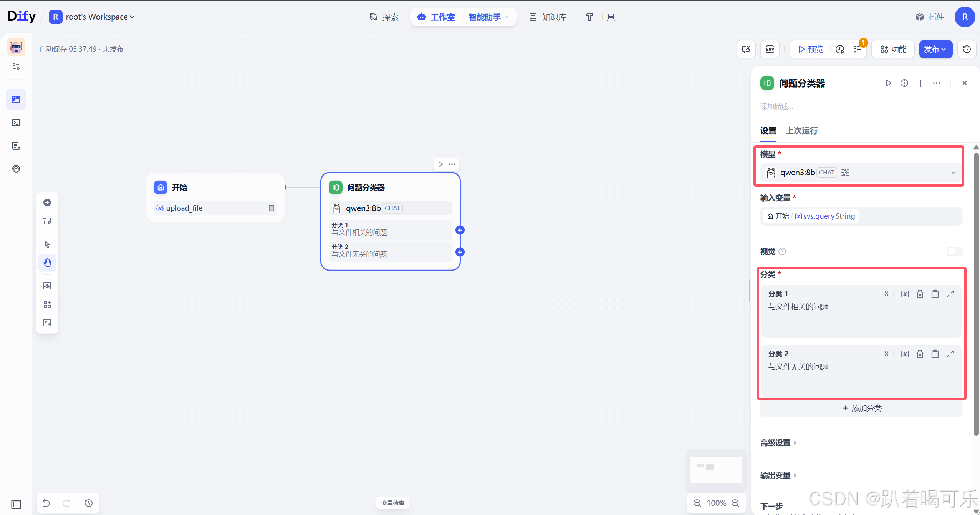Organize nodes with the layout tool

(x=47, y=304)
